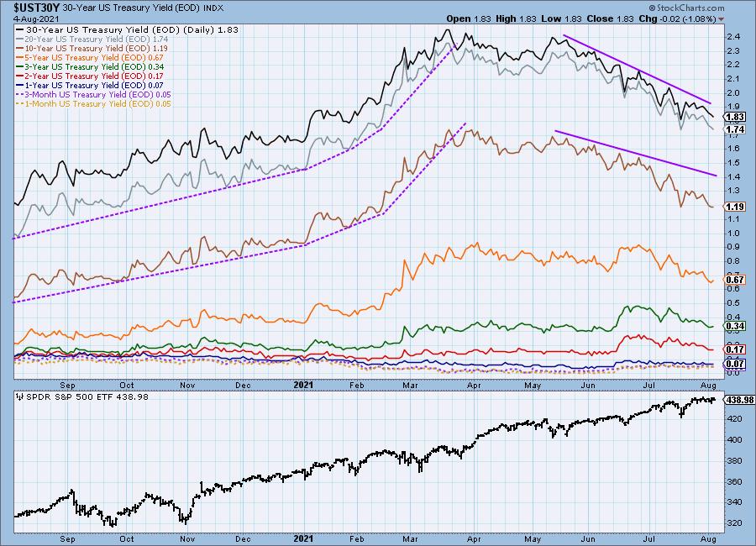Select the 3-Year US Treasury Yield legend entry
The image size is (756, 546).
tap(90, 66)
